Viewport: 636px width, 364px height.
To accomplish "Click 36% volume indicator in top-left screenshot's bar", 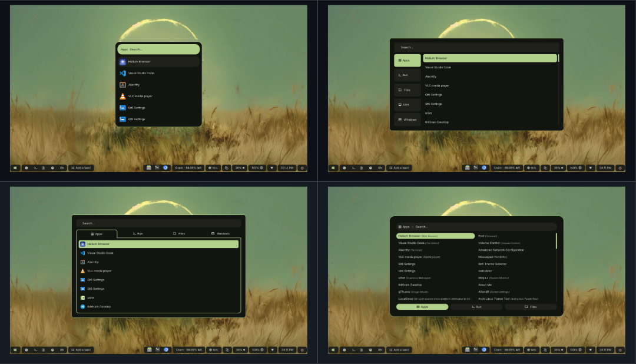I will (x=240, y=168).
